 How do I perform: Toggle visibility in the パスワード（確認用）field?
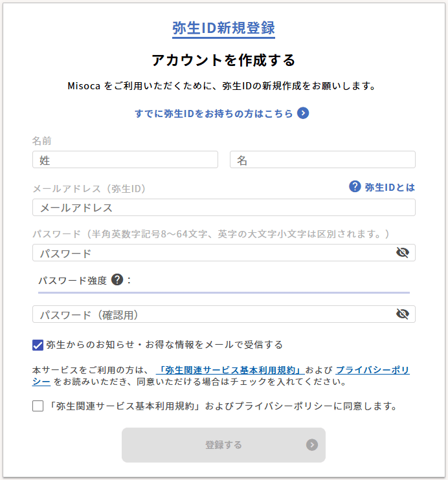(x=403, y=314)
